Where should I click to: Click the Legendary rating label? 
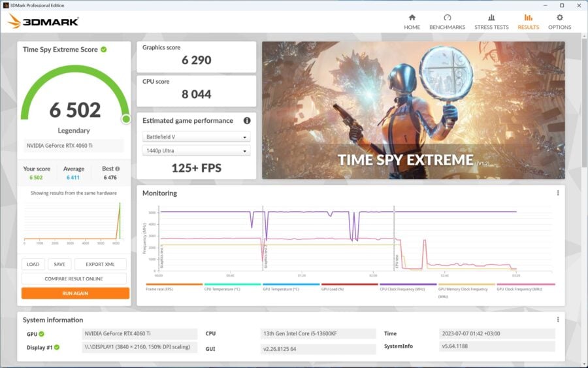coord(74,131)
